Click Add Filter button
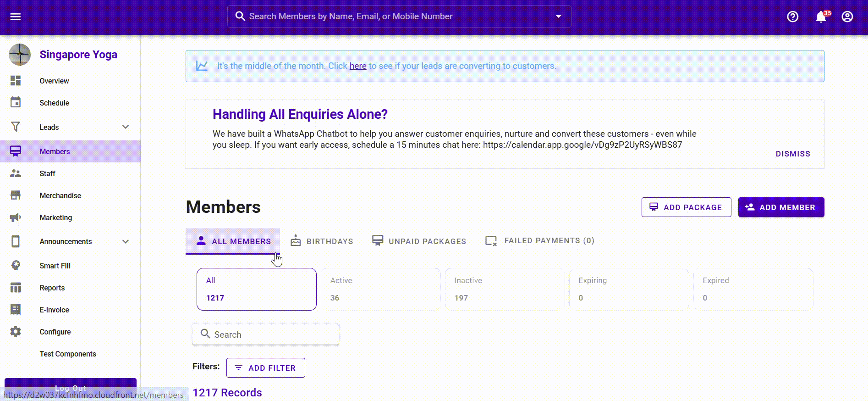 point(266,368)
